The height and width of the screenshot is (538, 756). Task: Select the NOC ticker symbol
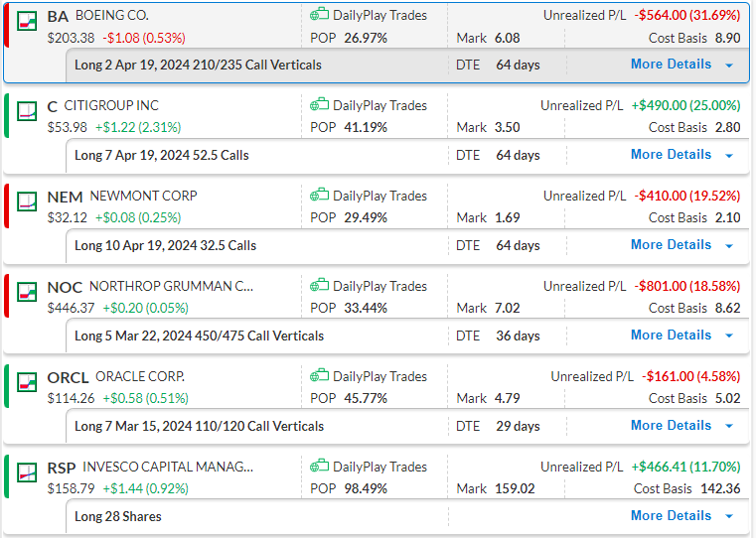pyautogui.click(x=66, y=287)
